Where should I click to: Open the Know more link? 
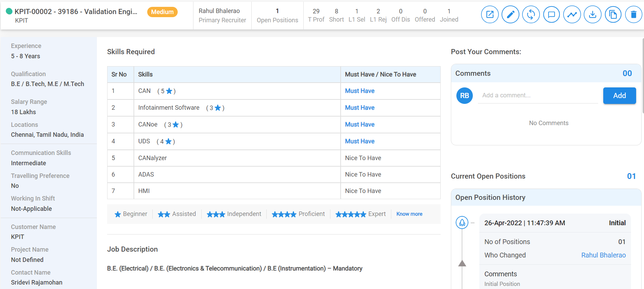pos(409,214)
